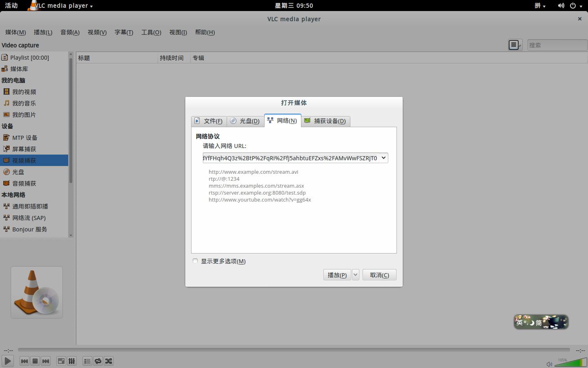The width and height of the screenshot is (588, 368).
Task: Go to the previous media track icon
Action: coord(24,361)
